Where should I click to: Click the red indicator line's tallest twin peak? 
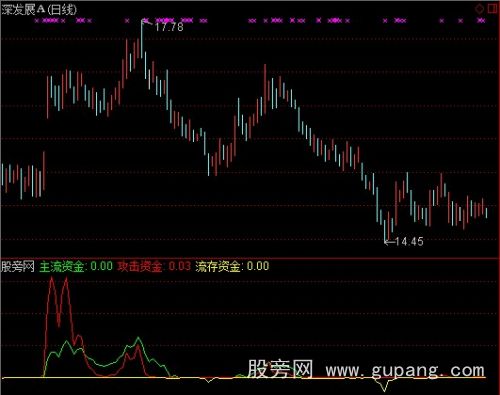coord(52,279)
